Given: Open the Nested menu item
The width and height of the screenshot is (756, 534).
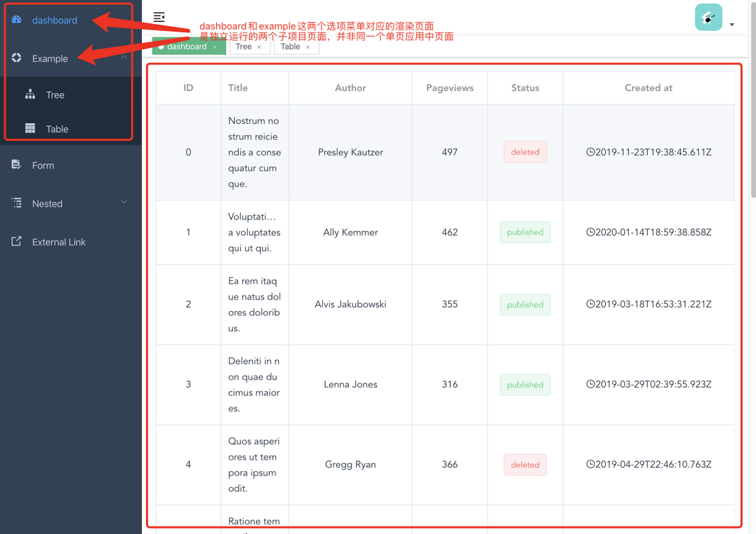Looking at the screenshot, I should (71, 204).
